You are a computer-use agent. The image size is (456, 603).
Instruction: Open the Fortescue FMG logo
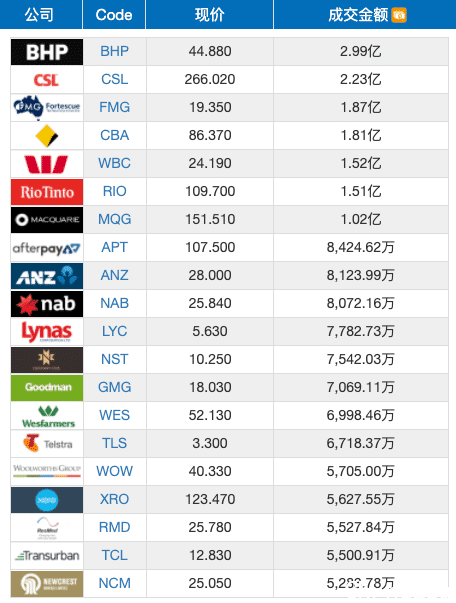coord(47,107)
